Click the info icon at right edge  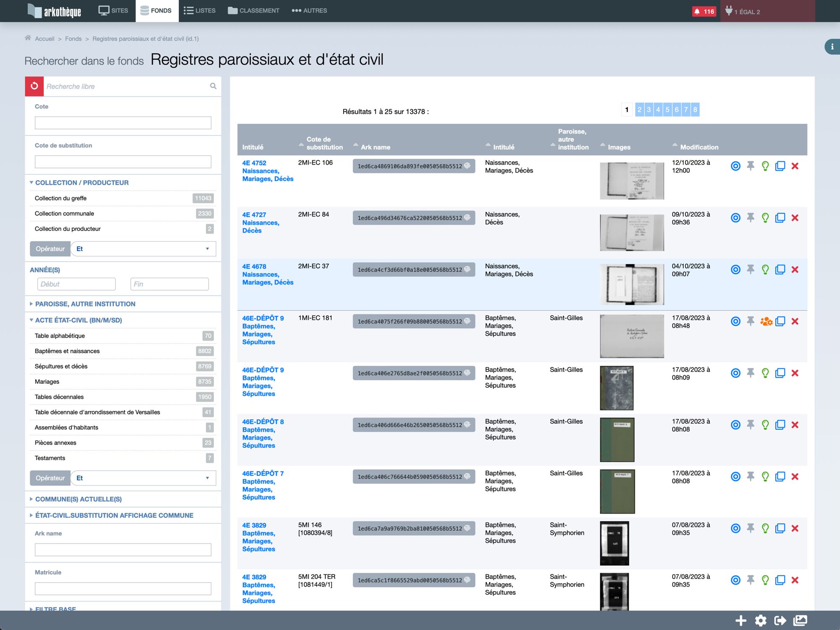pyautogui.click(x=832, y=47)
